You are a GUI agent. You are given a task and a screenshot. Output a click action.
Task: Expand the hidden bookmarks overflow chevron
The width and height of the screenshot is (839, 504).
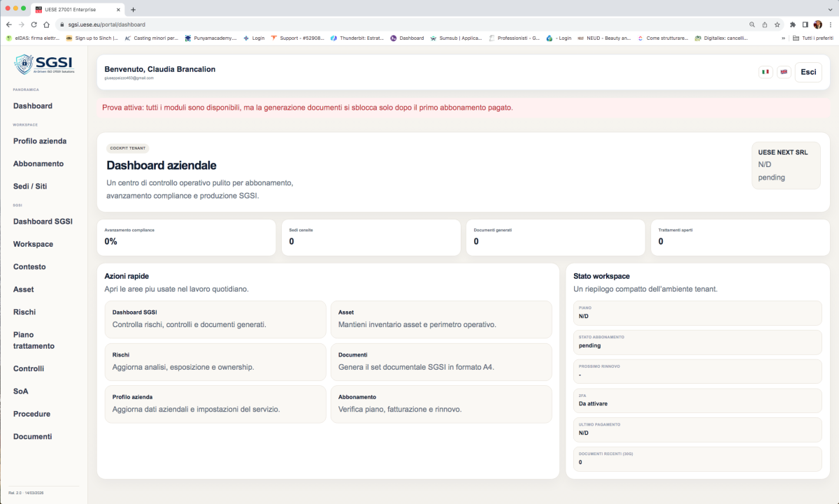coord(783,38)
